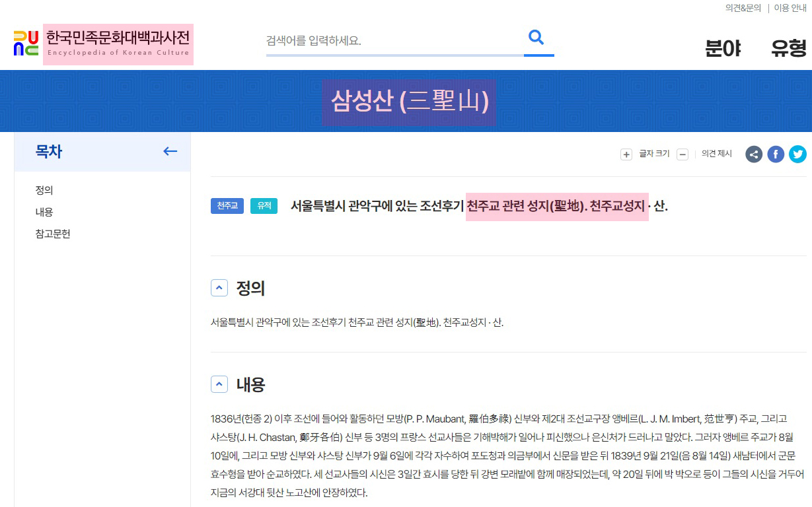Click the 유적 type badge

click(x=264, y=206)
